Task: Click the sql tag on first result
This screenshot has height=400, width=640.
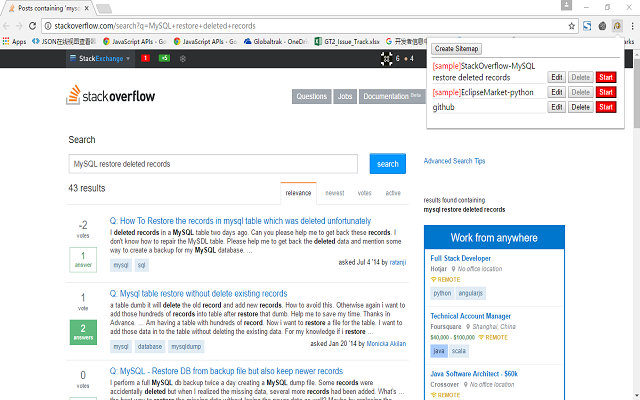Action: [141, 265]
